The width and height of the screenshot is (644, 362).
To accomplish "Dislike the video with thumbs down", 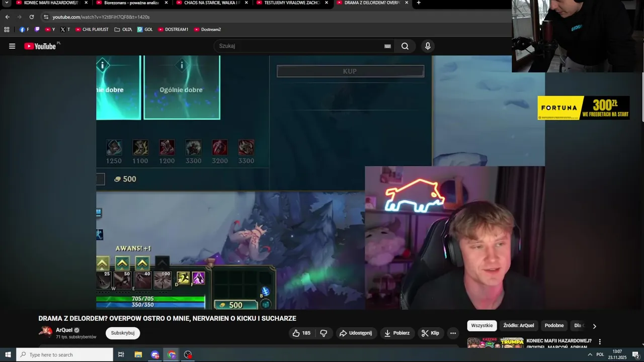I will (x=324, y=333).
